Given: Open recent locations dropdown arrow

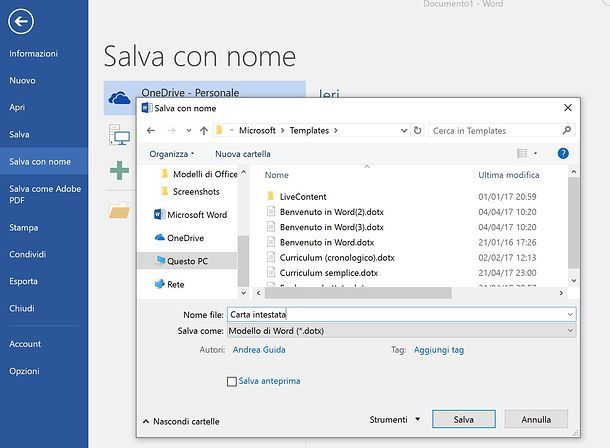Looking at the screenshot, I should pyautogui.click(x=189, y=131).
